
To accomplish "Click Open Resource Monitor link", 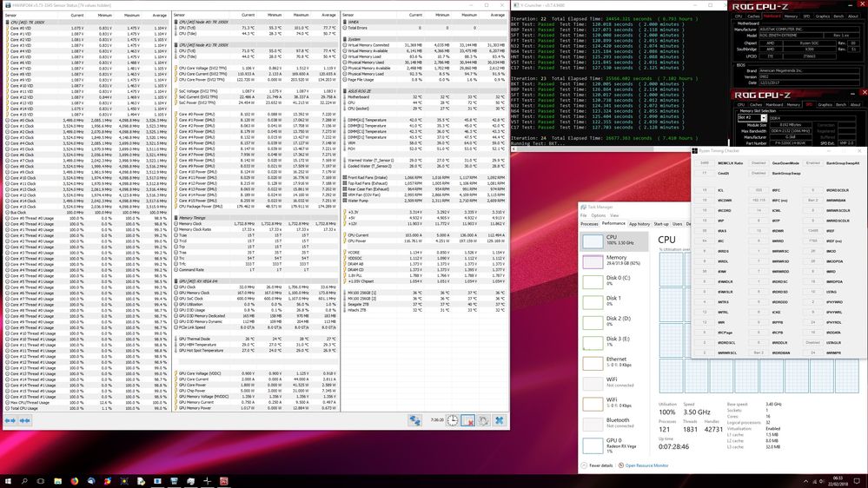I will click(x=646, y=465).
